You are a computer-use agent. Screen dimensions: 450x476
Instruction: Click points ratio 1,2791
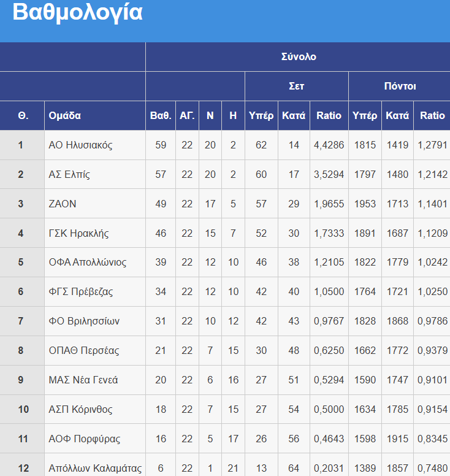[x=433, y=145]
